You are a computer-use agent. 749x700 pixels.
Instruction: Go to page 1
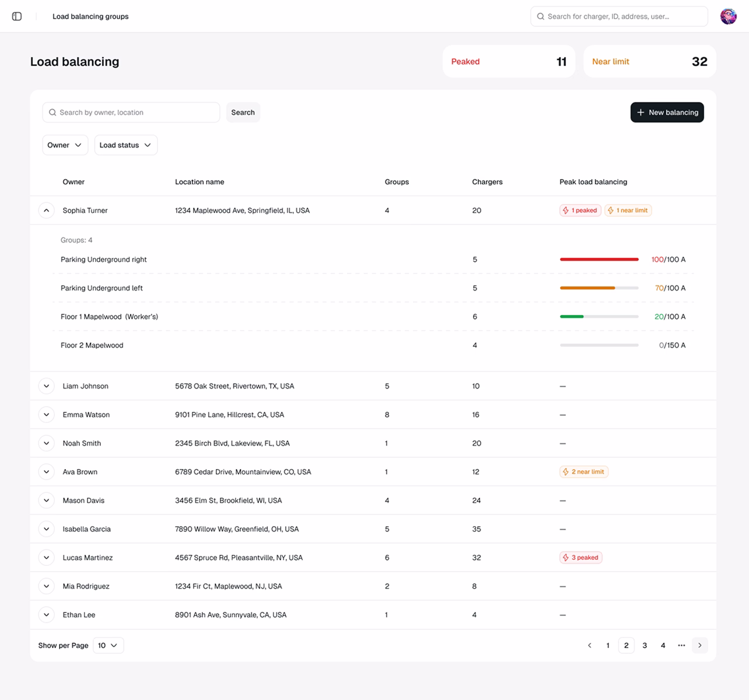tap(608, 645)
